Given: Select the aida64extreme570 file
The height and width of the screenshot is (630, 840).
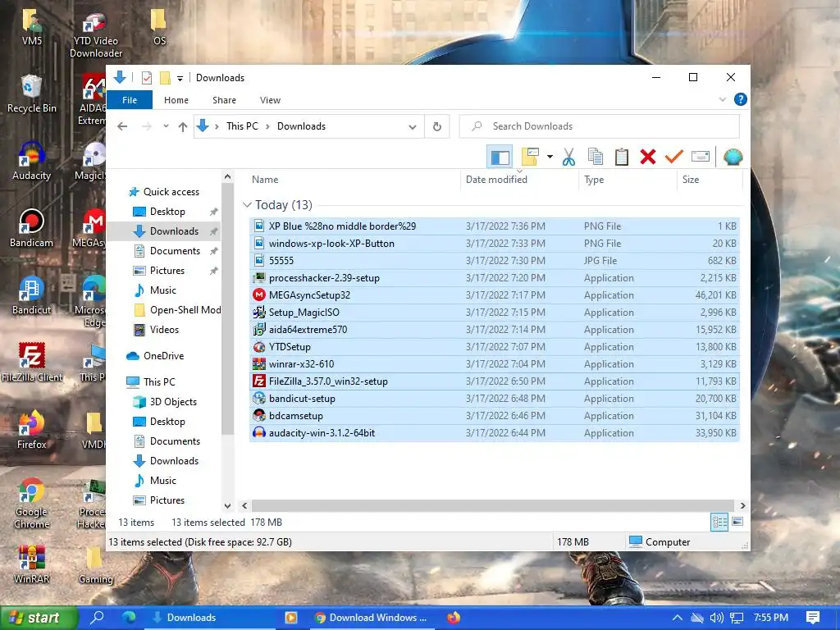Looking at the screenshot, I should tap(495, 330).
